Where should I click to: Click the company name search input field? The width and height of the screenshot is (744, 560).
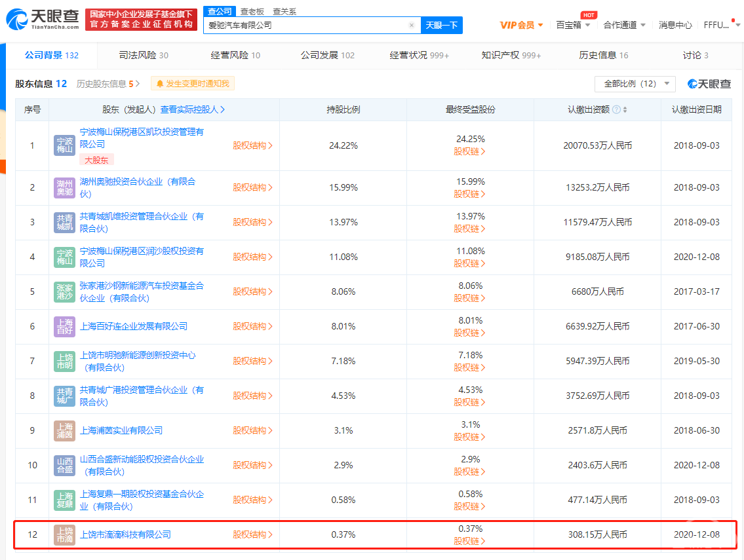point(307,25)
